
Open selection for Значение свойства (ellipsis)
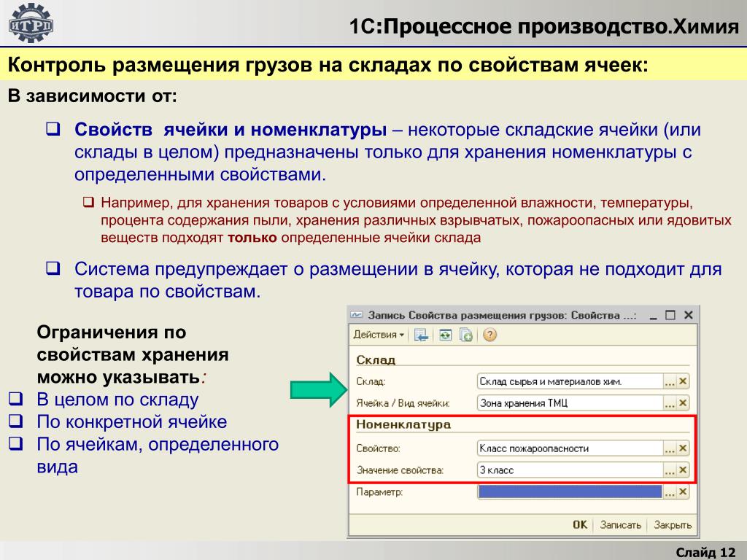[670, 470]
